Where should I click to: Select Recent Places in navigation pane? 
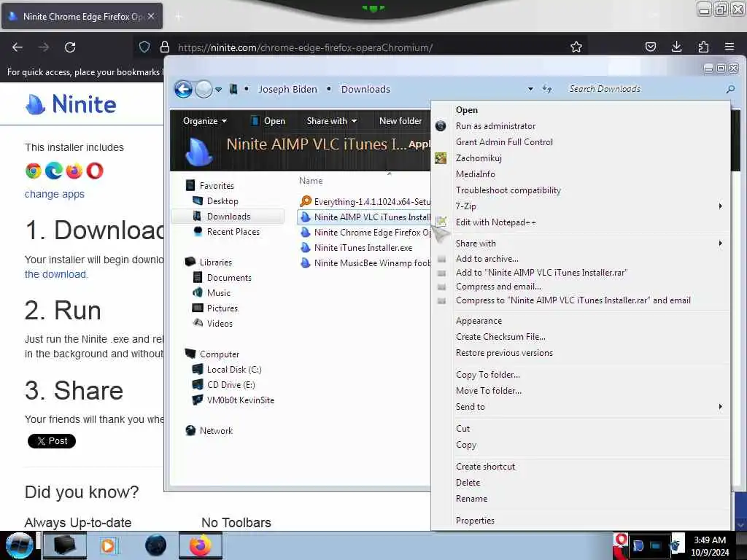coord(233,231)
